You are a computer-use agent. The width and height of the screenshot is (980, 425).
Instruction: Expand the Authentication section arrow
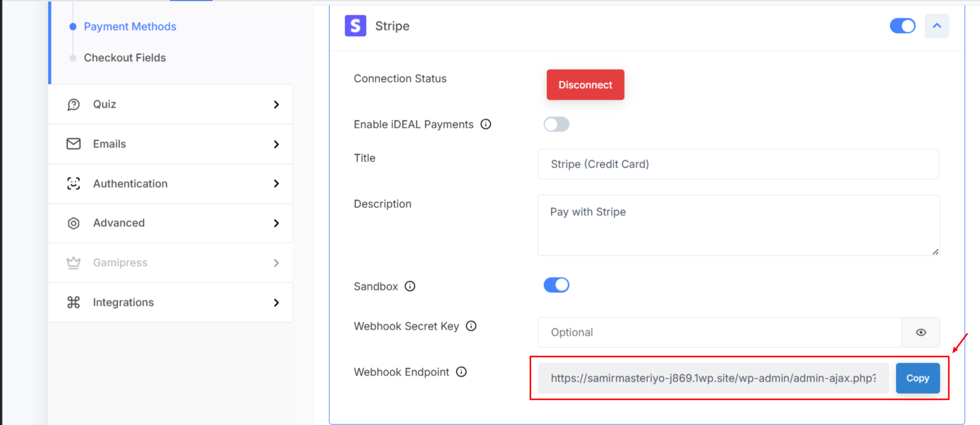pyautogui.click(x=277, y=183)
